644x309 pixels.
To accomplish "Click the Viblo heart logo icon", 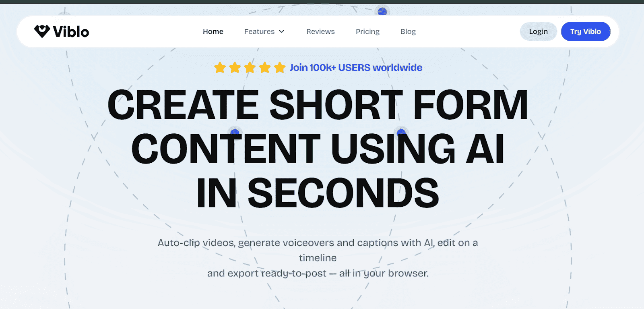I will [x=42, y=31].
